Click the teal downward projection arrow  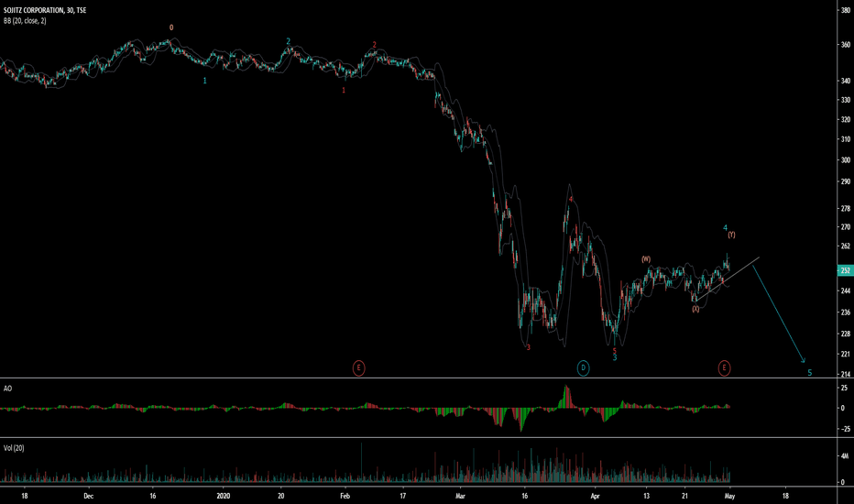(x=779, y=313)
